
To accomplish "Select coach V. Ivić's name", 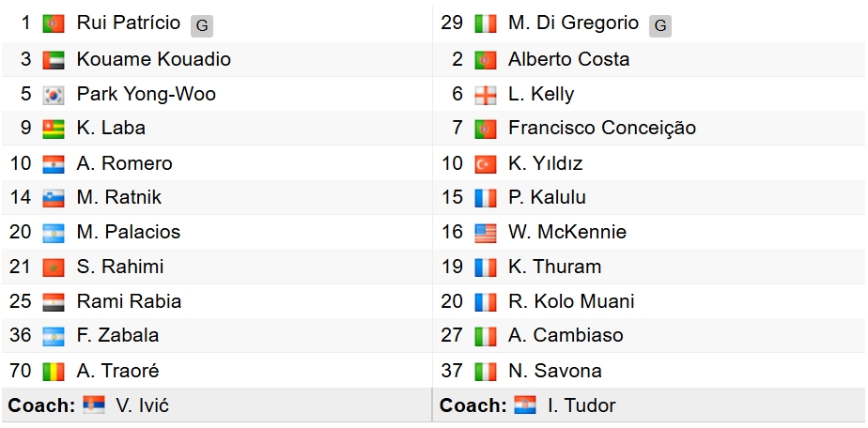I will [142, 405].
